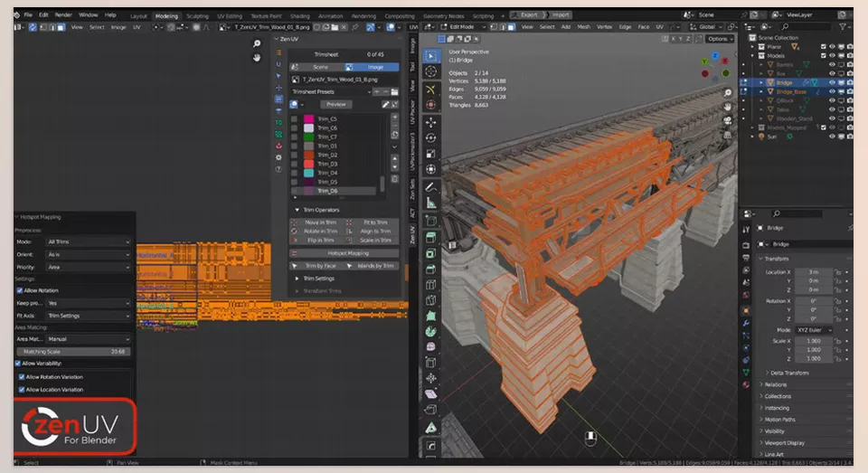Click add trim plus button beside trim list
The width and height of the screenshot is (868, 473).
tap(395, 117)
